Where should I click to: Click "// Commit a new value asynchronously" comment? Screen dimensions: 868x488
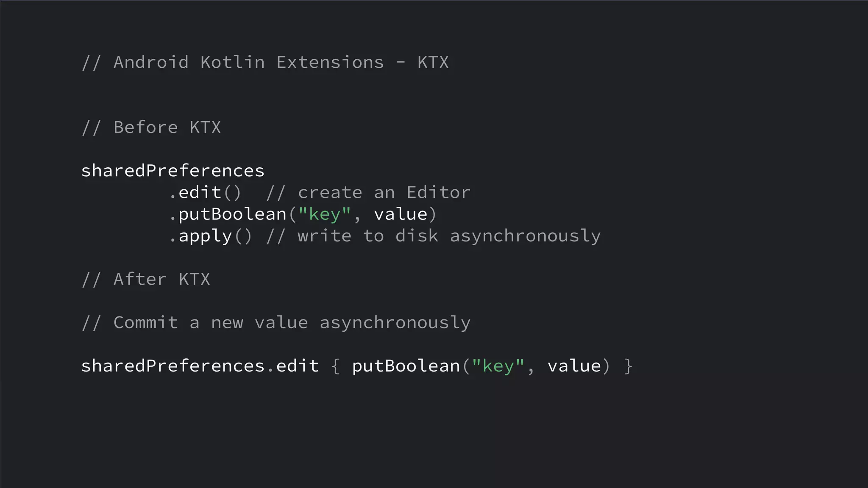pos(276,323)
